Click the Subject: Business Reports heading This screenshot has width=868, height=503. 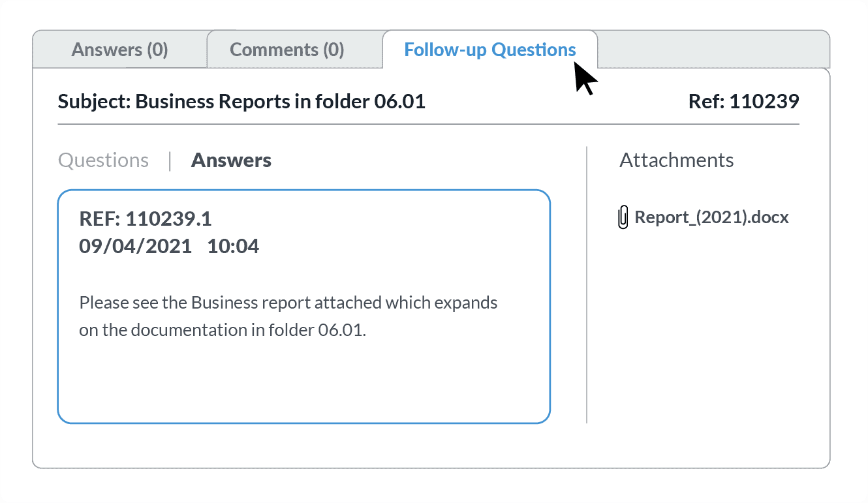pos(241,102)
